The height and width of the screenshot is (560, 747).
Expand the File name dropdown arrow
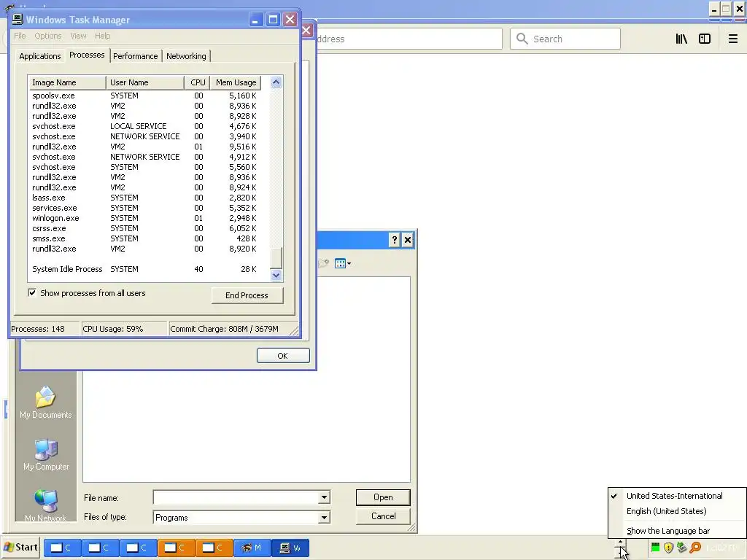click(324, 497)
